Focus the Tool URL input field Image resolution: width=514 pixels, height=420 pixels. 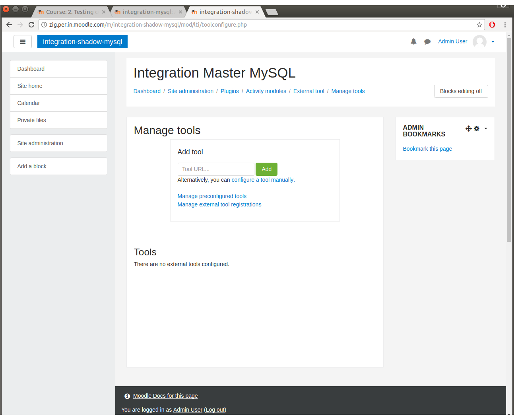pyautogui.click(x=216, y=169)
